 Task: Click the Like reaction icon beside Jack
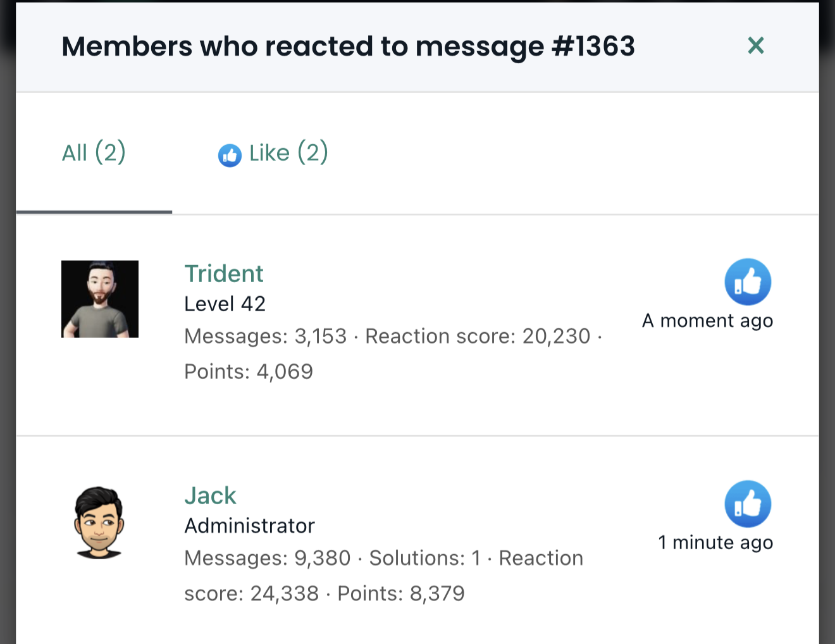748,504
